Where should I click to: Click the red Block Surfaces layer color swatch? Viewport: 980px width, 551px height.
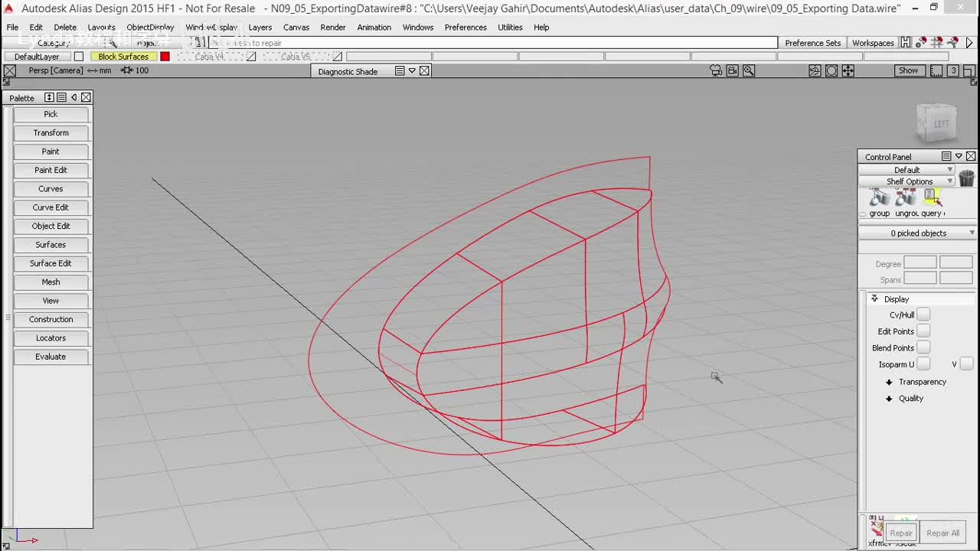(x=165, y=57)
